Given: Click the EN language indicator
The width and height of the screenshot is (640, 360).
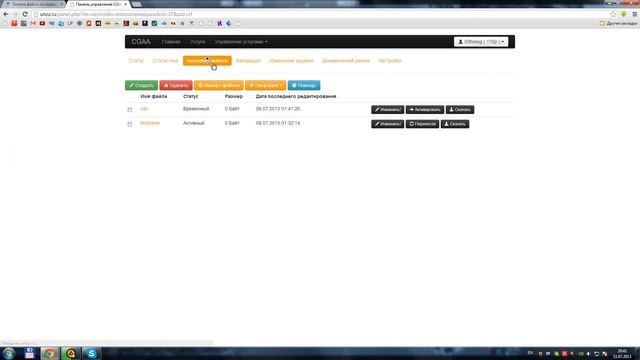Looking at the screenshot, I should tap(530, 353).
